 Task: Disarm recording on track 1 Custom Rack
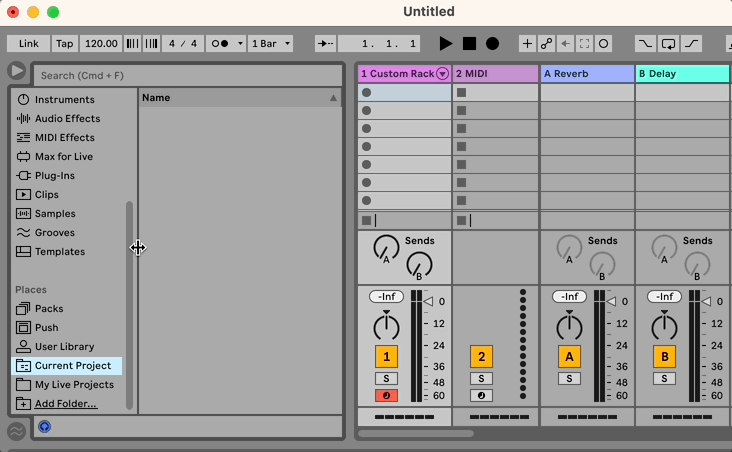click(386, 396)
